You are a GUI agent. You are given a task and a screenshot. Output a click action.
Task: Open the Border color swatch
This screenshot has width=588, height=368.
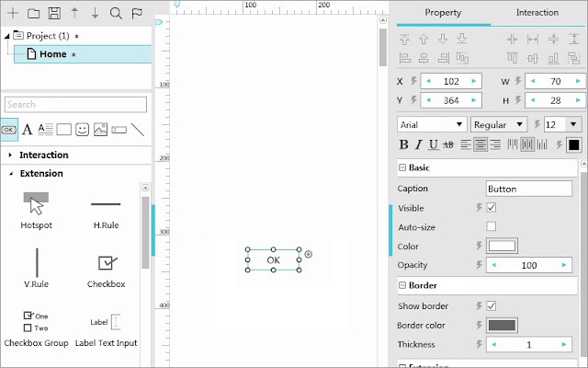pyautogui.click(x=502, y=325)
